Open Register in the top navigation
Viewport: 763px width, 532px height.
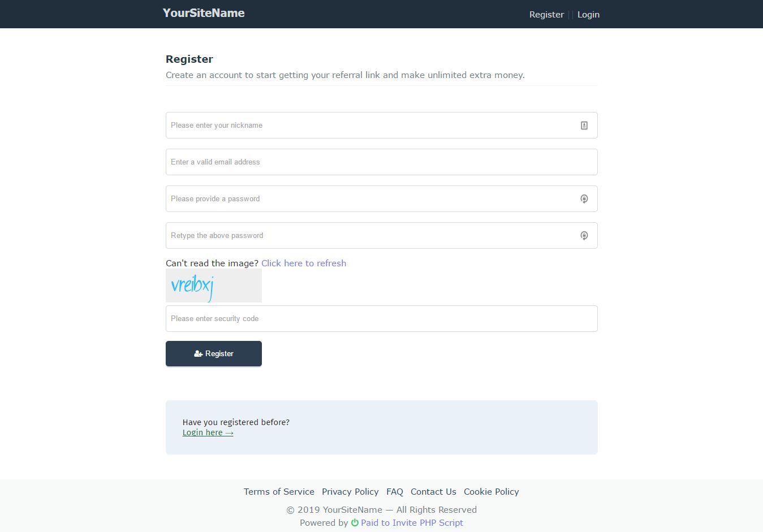(546, 15)
